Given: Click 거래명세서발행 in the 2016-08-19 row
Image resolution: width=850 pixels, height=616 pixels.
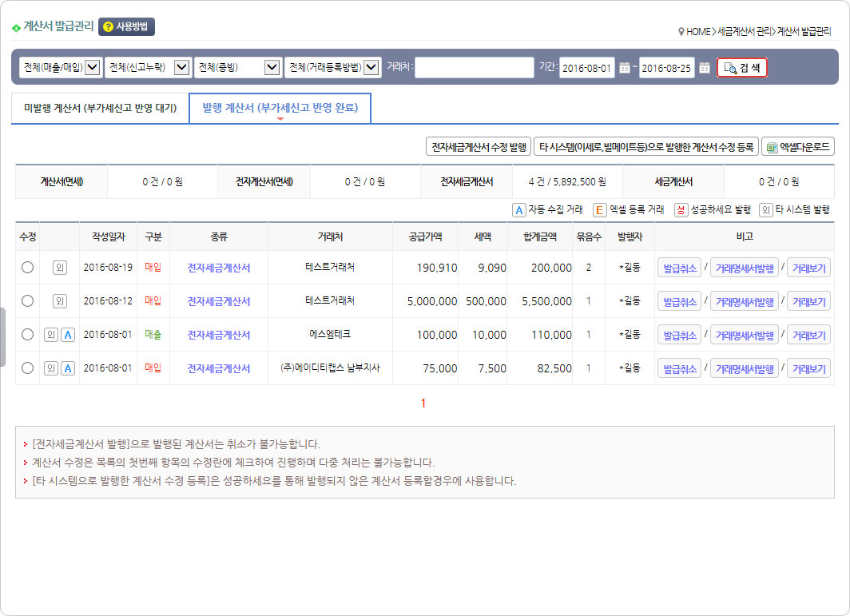Looking at the screenshot, I should pos(745,268).
